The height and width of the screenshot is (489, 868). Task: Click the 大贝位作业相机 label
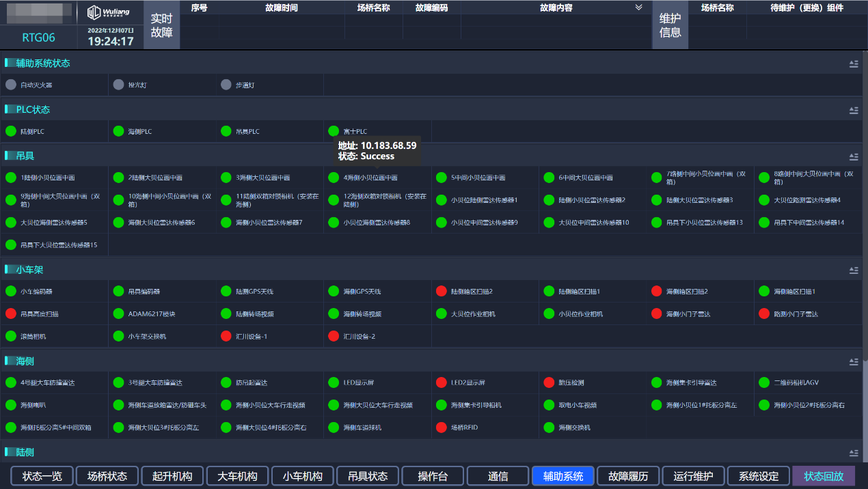[473, 314]
